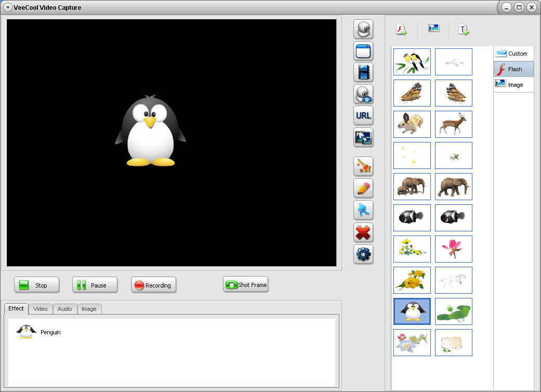Switch to the Image category
The width and height of the screenshot is (541, 392).
point(513,85)
